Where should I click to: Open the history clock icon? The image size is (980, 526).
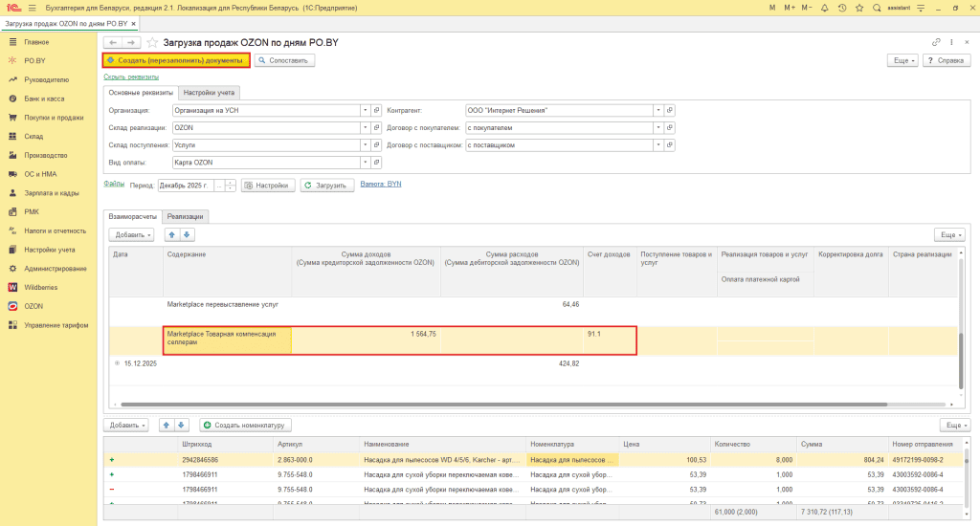842,8
